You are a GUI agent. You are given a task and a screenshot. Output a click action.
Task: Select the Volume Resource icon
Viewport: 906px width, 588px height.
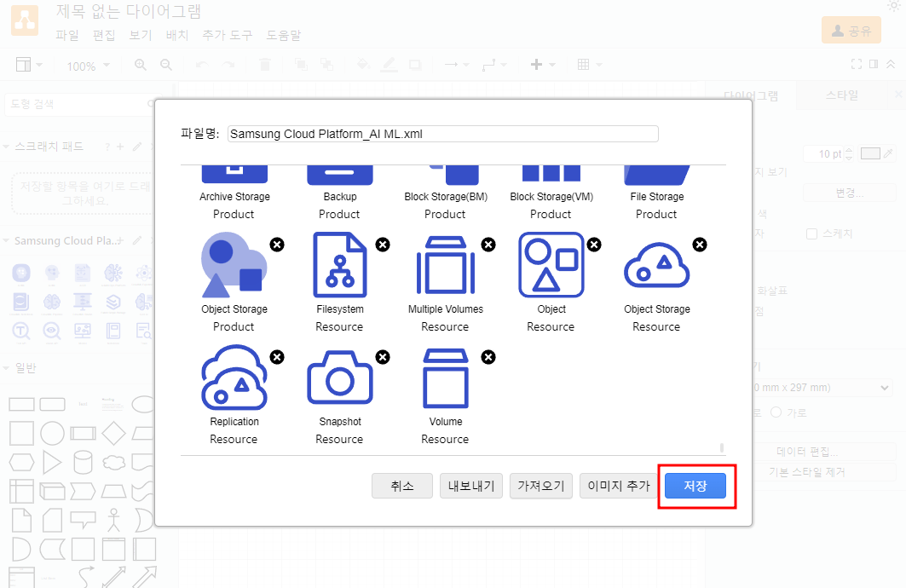coord(446,378)
